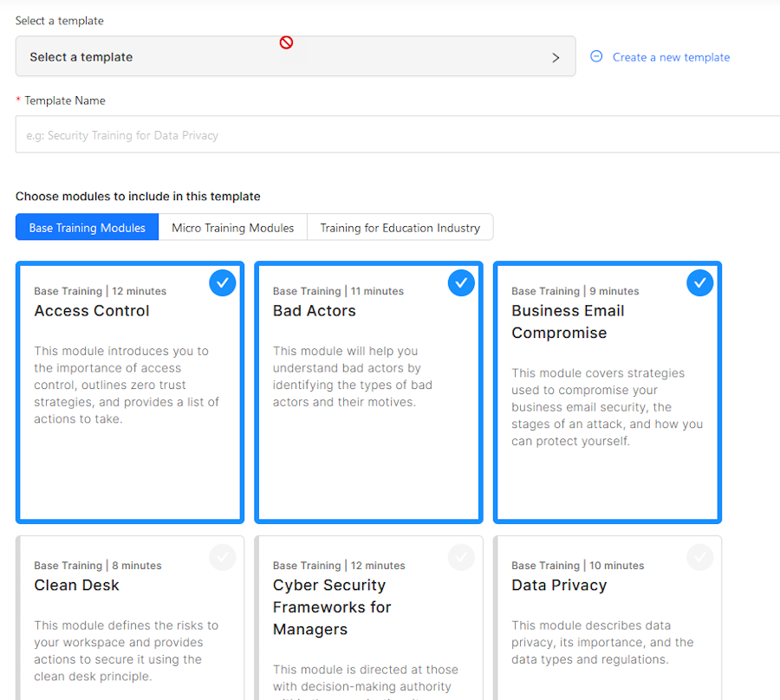Click 'Base Training | 10 minutes' label
Screen dimensions: 780x700
[x=577, y=565]
